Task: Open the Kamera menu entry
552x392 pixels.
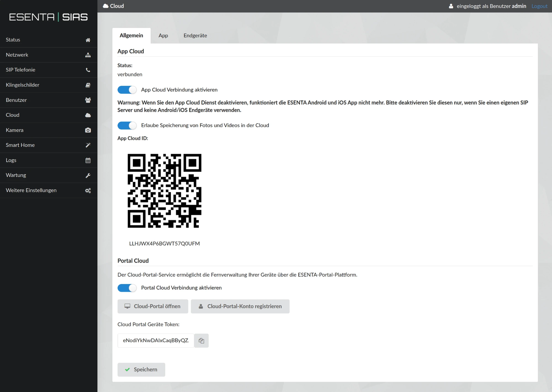Action: (49, 130)
